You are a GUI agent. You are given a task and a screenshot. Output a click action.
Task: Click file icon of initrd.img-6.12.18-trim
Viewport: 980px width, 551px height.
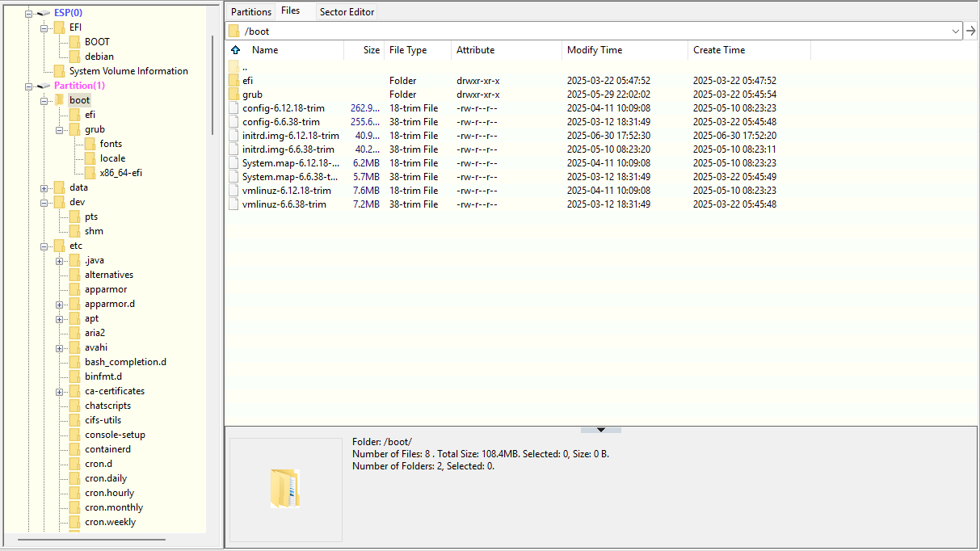(x=233, y=136)
